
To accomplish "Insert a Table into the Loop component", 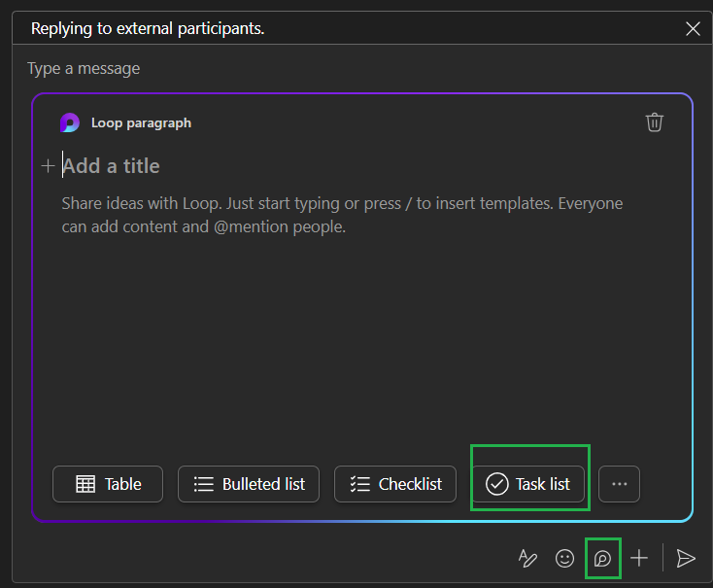I will pyautogui.click(x=108, y=484).
